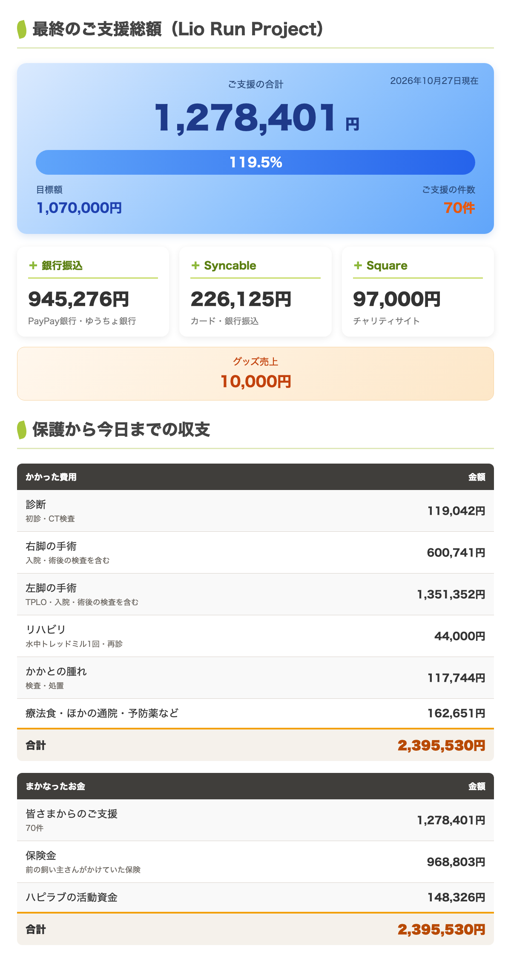
Task: Click the plus icon next to Syncable
Action: (195, 265)
